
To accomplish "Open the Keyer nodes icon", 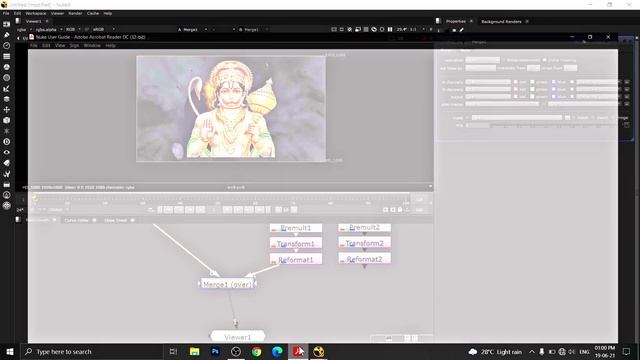I will (7, 88).
